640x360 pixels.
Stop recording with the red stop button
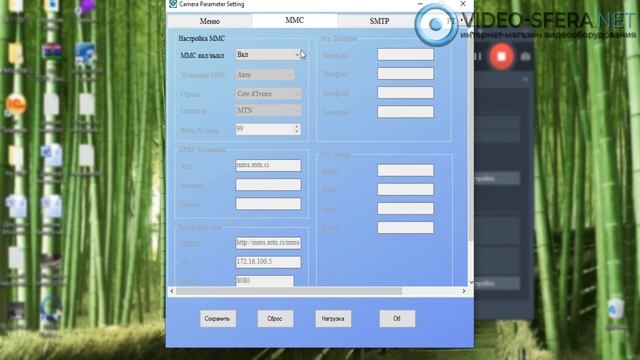click(x=502, y=56)
